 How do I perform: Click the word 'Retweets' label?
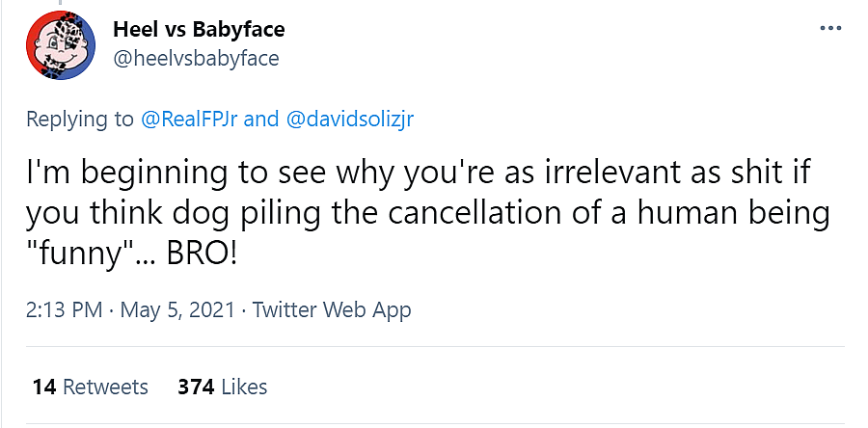[x=105, y=387]
